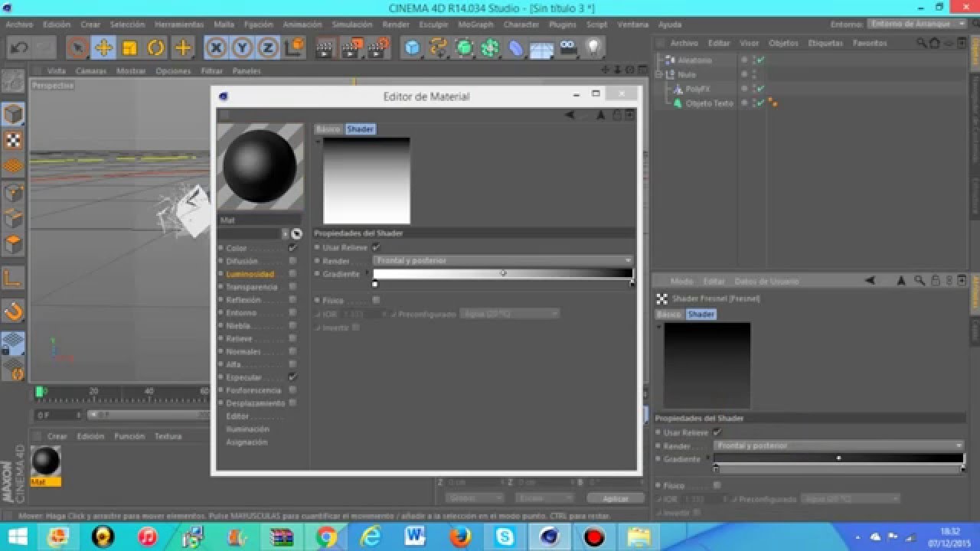
Task: Collapse the shader preview in Editor de Material
Action: 318,142
